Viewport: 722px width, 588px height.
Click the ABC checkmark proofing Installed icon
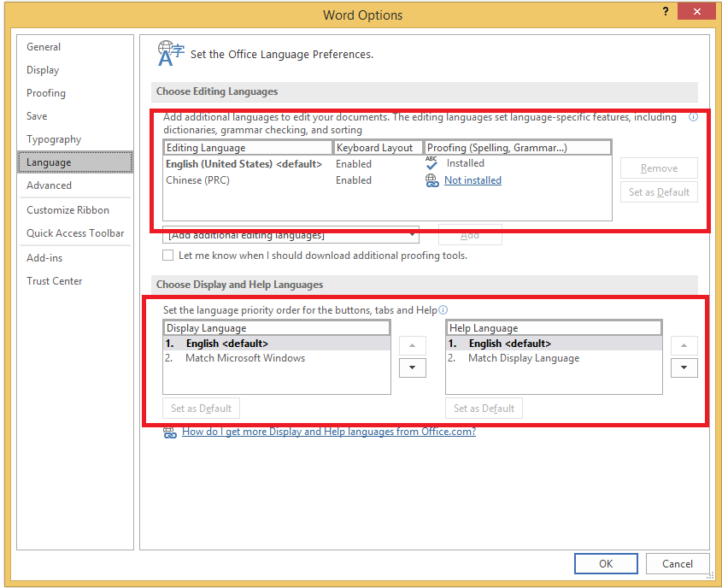click(x=431, y=163)
